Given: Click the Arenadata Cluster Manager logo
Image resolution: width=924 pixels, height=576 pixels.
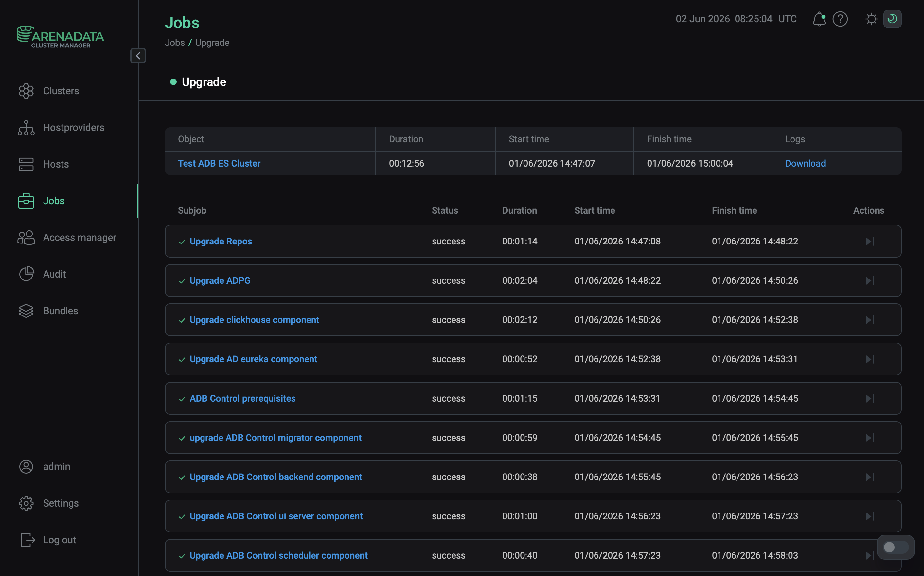Looking at the screenshot, I should 60,37.
